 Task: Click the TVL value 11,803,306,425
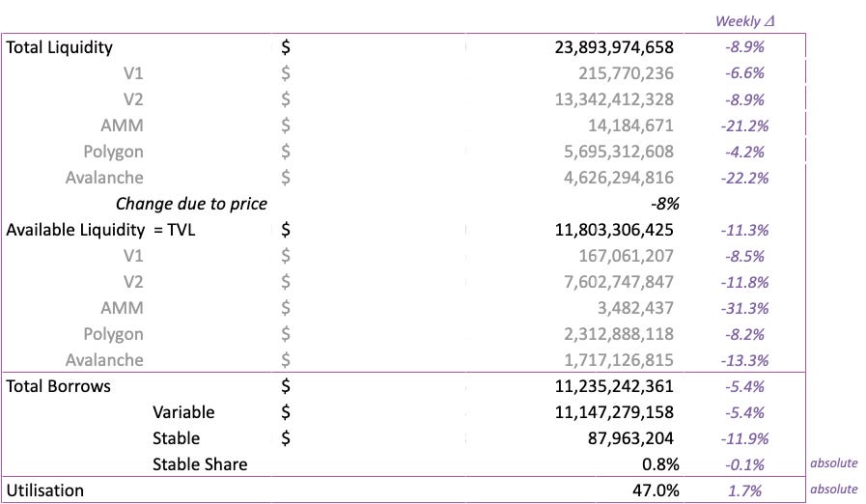(614, 230)
